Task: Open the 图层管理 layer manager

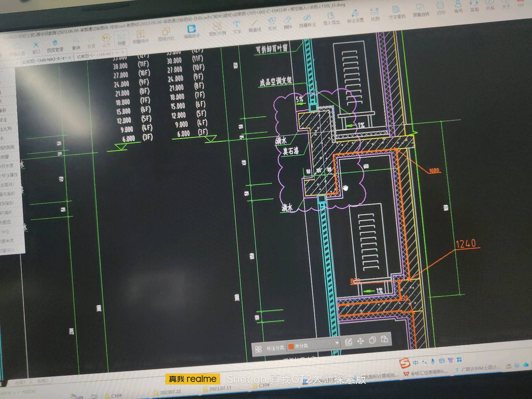Action: tap(55, 46)
